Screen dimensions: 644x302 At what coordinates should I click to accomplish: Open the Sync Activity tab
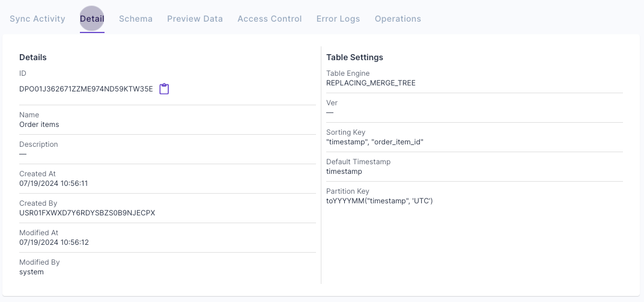tap(37, 19)
